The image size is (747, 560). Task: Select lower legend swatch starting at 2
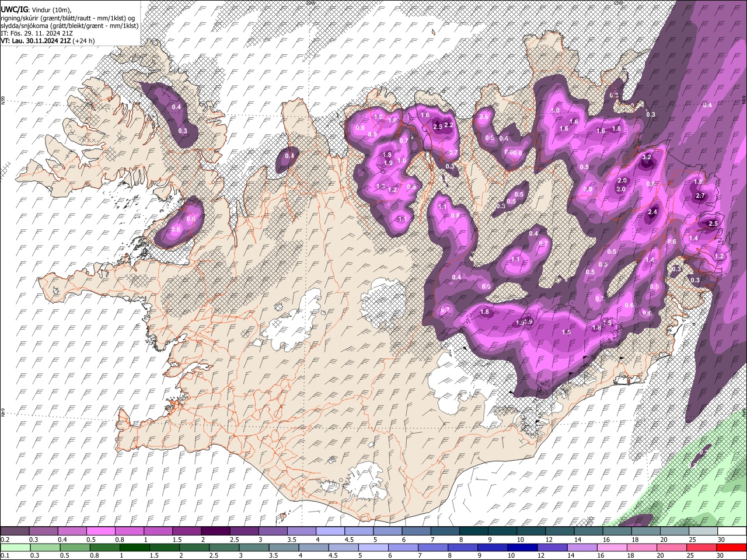tap(194, 547)
